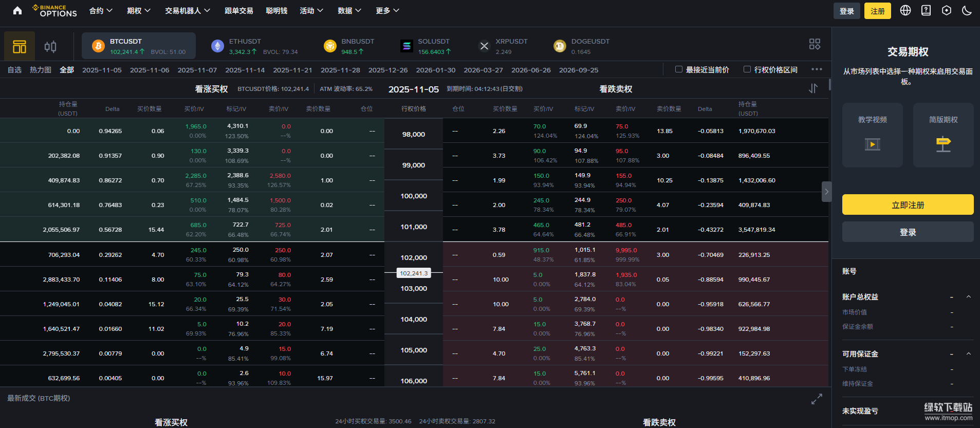Expand the 交易机器人 dropdown menu
The image size is (980, 428).
pyautogui.click(x=187, y=11)
